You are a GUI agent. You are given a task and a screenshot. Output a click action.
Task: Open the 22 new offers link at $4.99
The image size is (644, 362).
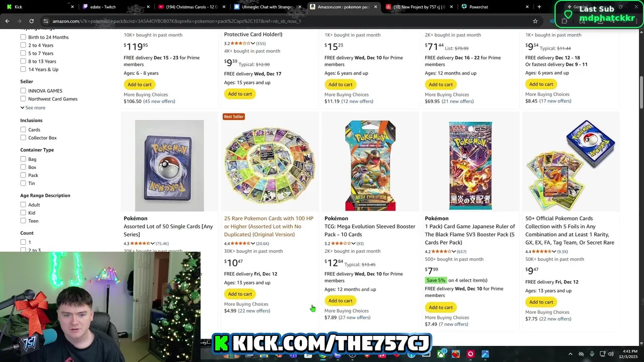pyautogui.click(x=254, y=311)
